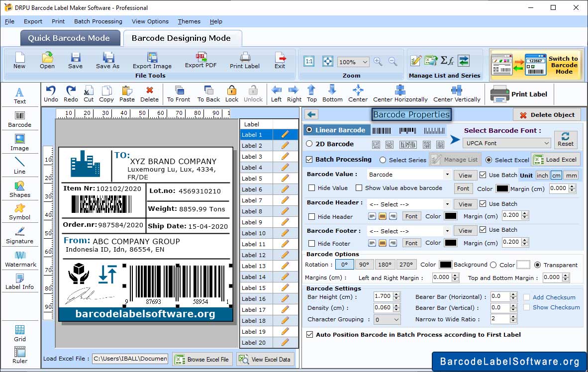This screenshot has height=372, width=588.
Task: Lock the selected object
Action: point(232,94)
